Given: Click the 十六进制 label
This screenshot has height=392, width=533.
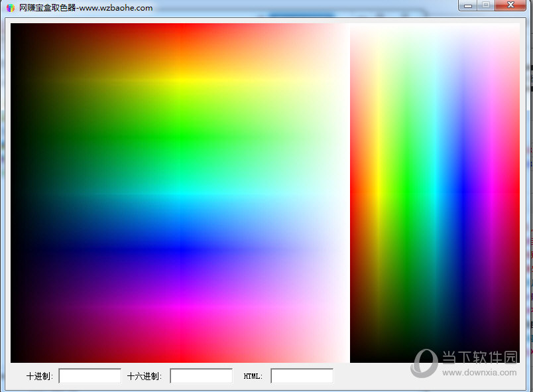Looking at the screenshot, I should 144,376.
